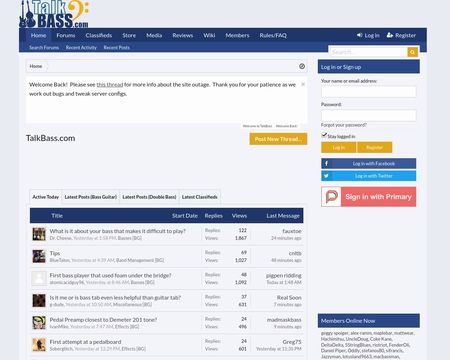Open Pedal Preamp Demeter 201 thread
This screenshot has height=360, width=450.
103,320
